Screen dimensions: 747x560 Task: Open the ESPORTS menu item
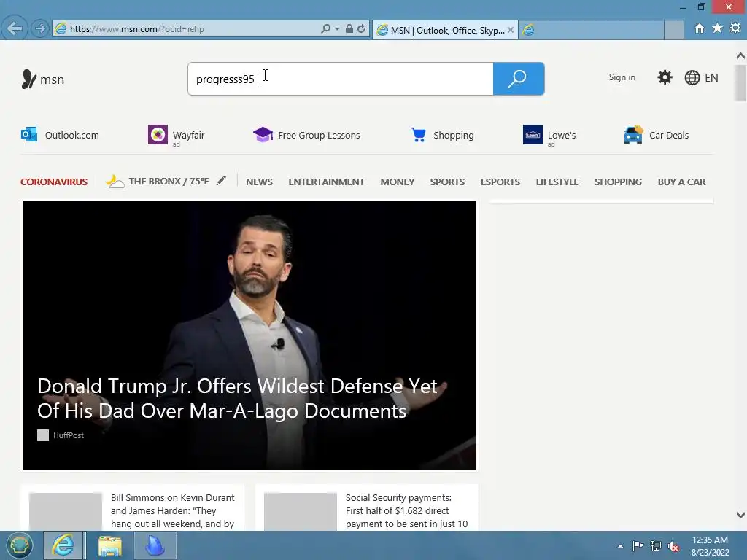[500, 182]
